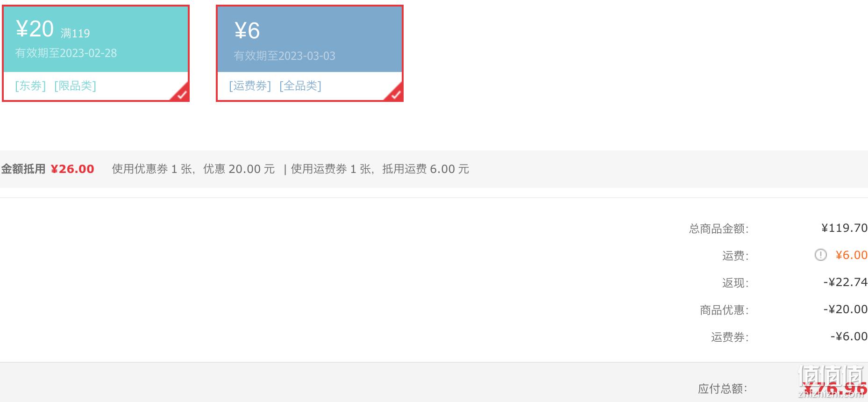Click the [全品类] tag
868x402 pixels.
coord(300,86)
